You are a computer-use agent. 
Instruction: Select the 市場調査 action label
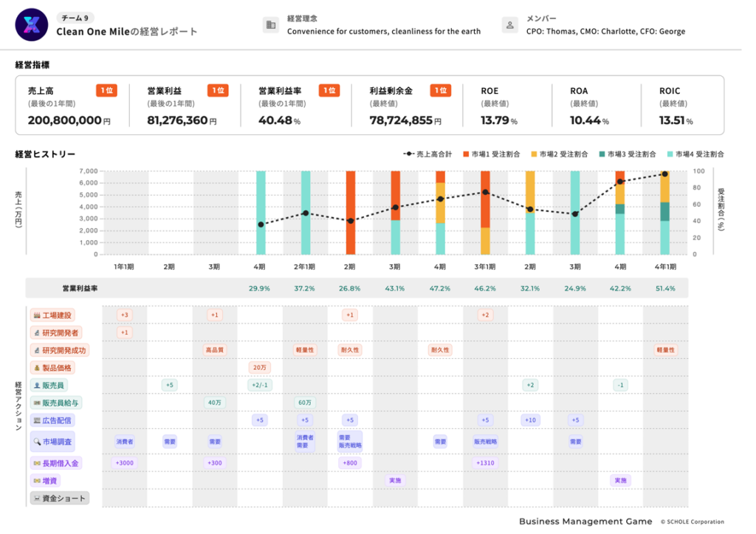[52, 442]
